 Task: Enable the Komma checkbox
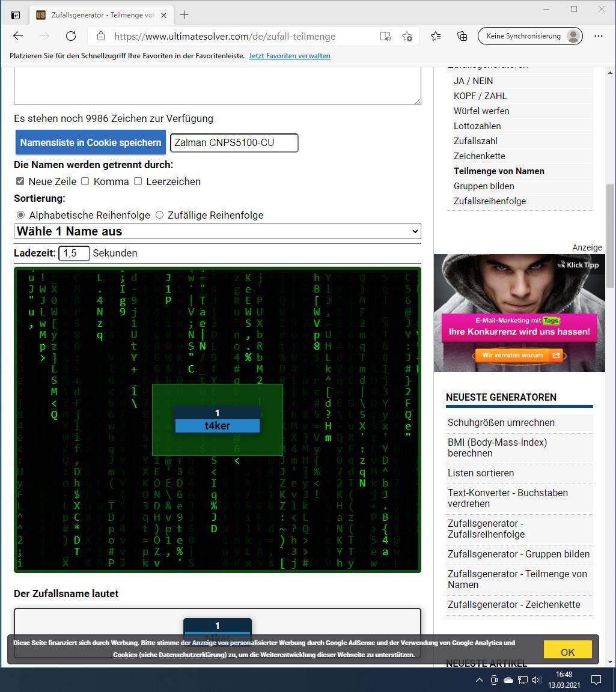pos(85,181)
